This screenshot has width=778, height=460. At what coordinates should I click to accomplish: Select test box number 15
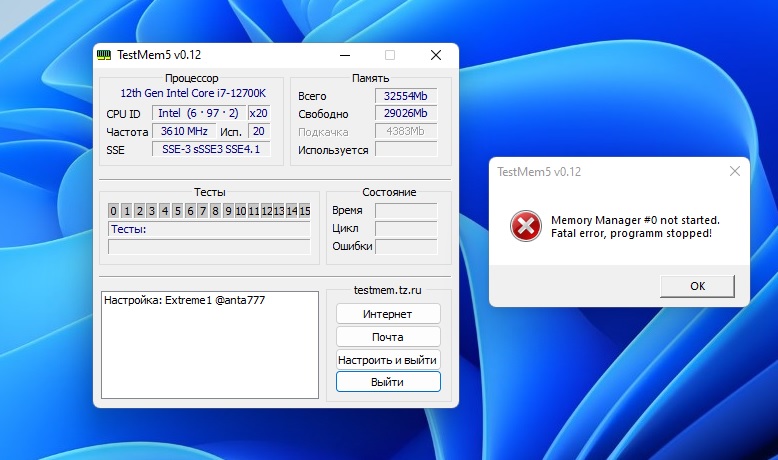click(x=305, y=211)
